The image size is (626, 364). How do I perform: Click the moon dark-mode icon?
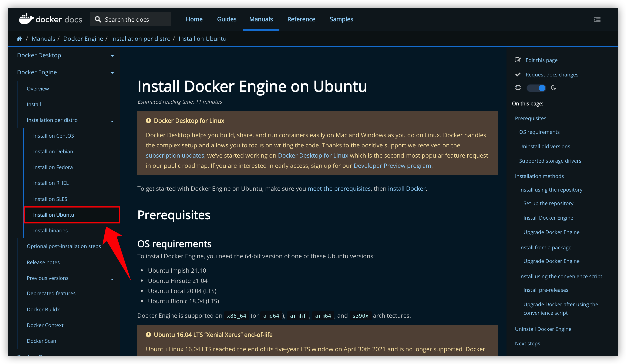(553, 87)
